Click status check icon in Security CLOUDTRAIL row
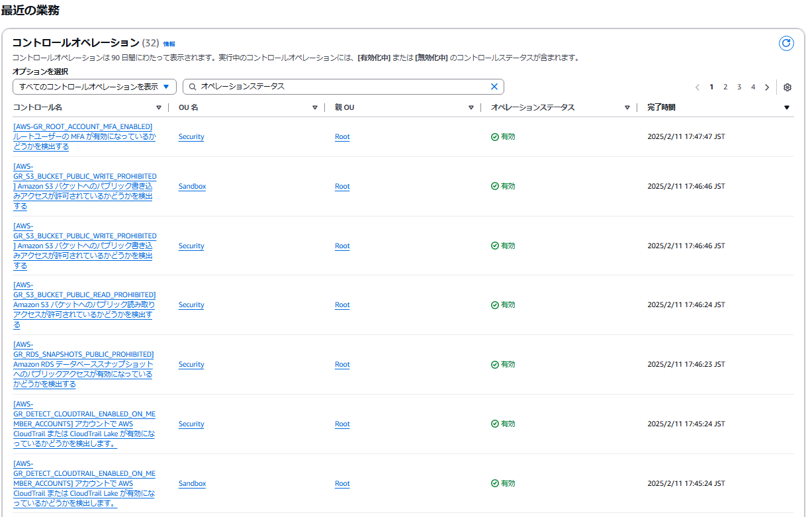812x517 pixels. coord(495,424)
